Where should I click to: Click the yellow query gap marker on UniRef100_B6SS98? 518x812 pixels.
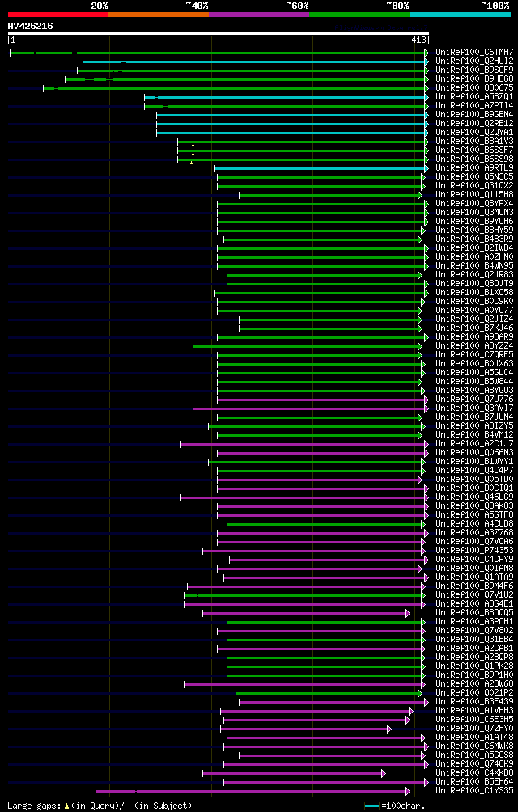pyautogui.click(x=191, y=163)
